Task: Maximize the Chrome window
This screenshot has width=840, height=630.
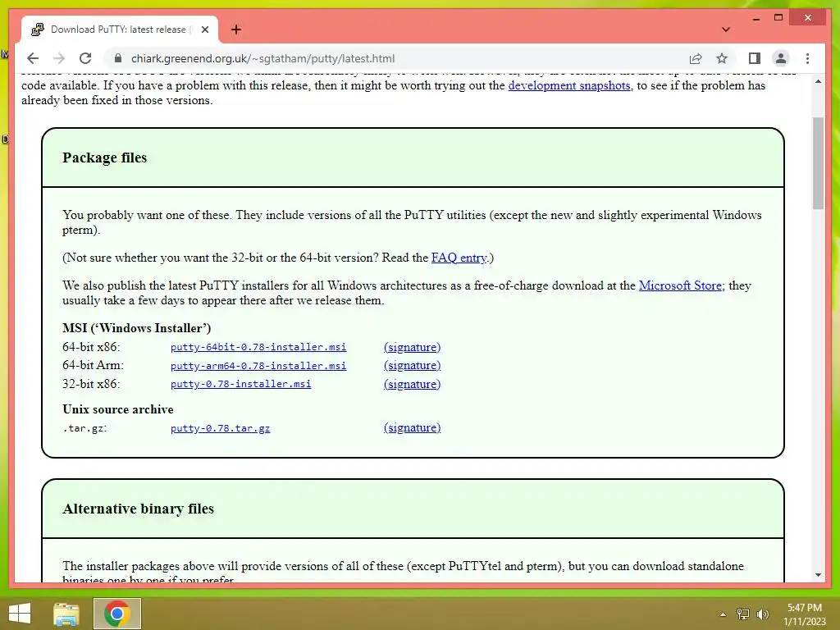Action: 778,18
